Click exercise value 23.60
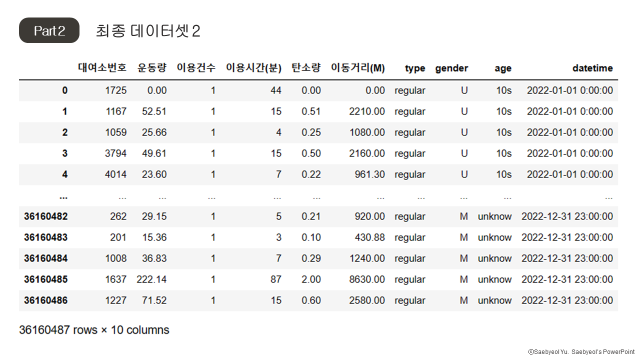 coord(154,175)
